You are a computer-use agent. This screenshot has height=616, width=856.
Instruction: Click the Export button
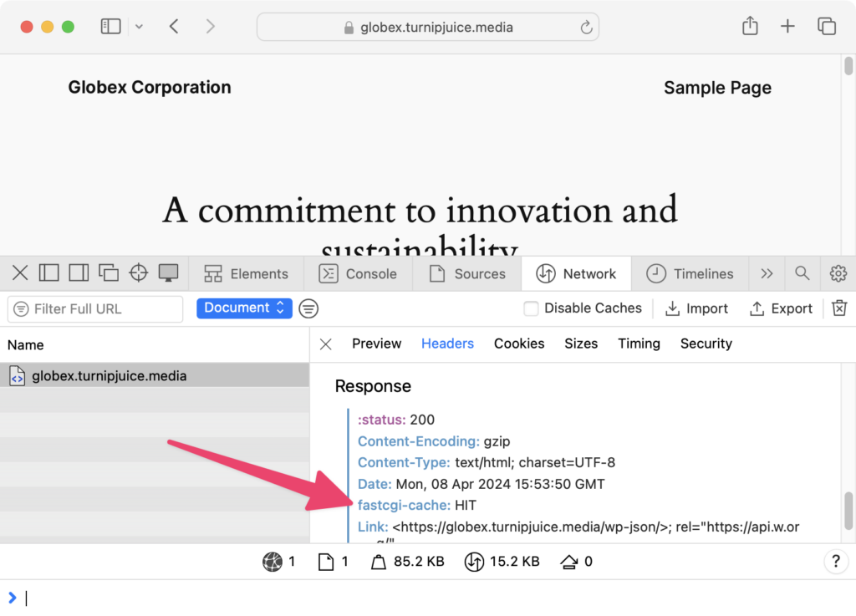click(x=781, y=308)
